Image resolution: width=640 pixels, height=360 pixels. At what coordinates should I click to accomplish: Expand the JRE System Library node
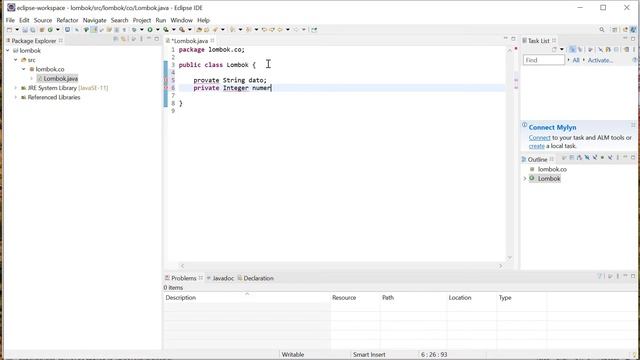(16, 88)
